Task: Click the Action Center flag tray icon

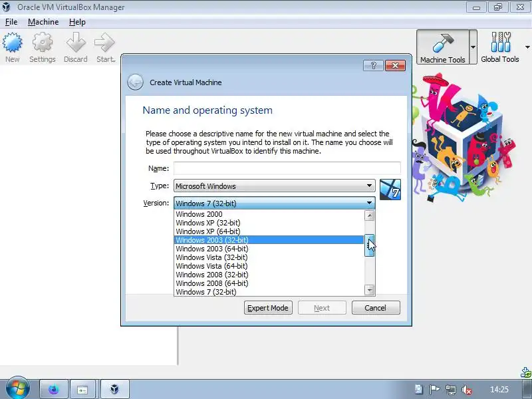Action: tap(434, 390)
